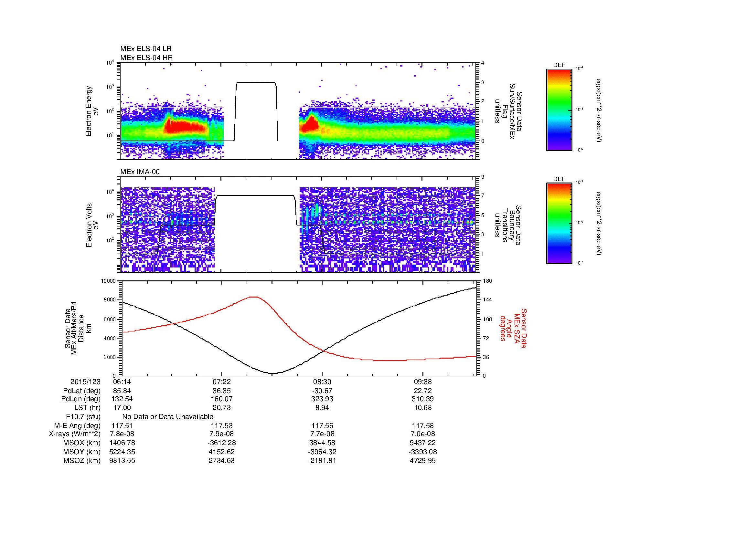Click MSOX value '-3612.28'
The width and height of the screenshot is (756, 534).
coord(222,443)
